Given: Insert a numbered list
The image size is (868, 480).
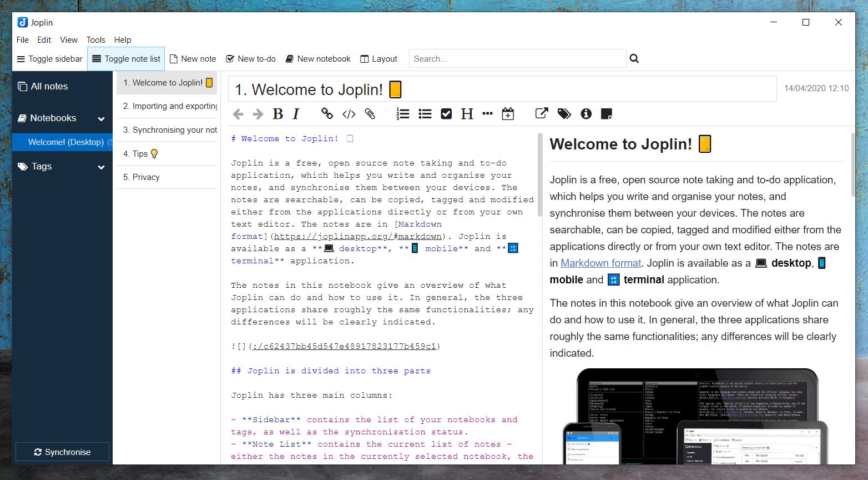Looking at the screenshot, I should click(x=403, y=114).
